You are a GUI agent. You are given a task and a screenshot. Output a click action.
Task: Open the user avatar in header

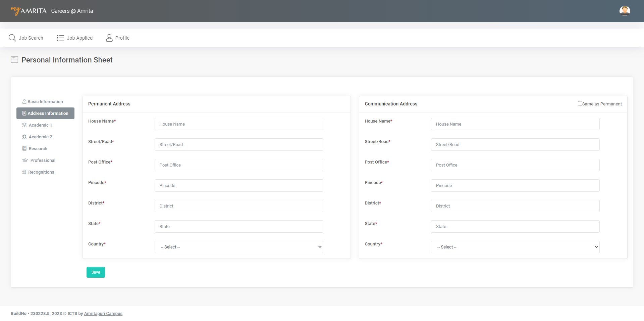click(x=625, y=11)
